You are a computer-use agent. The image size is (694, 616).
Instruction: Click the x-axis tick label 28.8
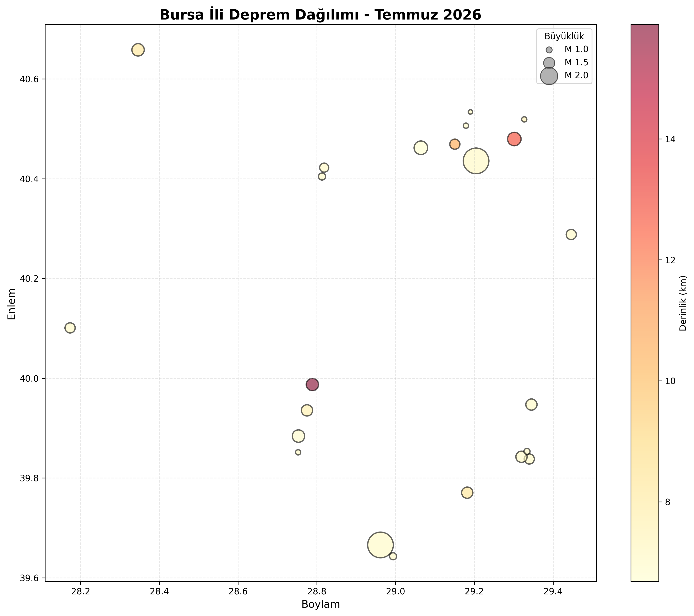[317, 592]
